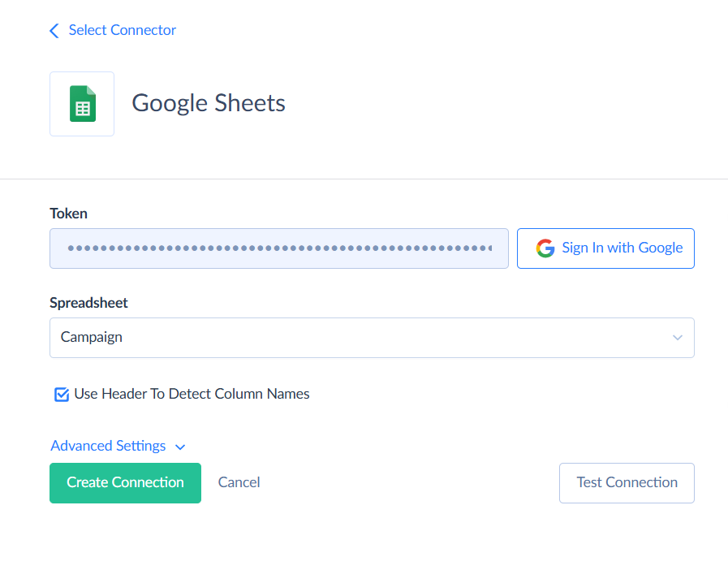This screenshot has height=583, width=728.
Task: Go back via Select Connector link
Action: click(122, 30)
